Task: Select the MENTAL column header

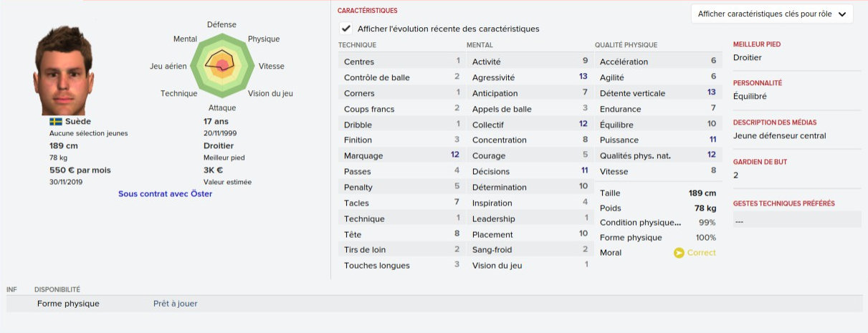Action: [480, 45]
